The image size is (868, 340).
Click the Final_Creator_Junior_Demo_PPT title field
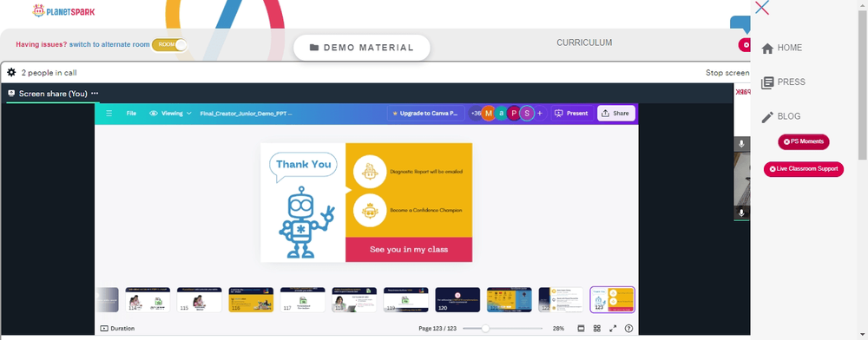pyautogui.click(x=247, y=114)
